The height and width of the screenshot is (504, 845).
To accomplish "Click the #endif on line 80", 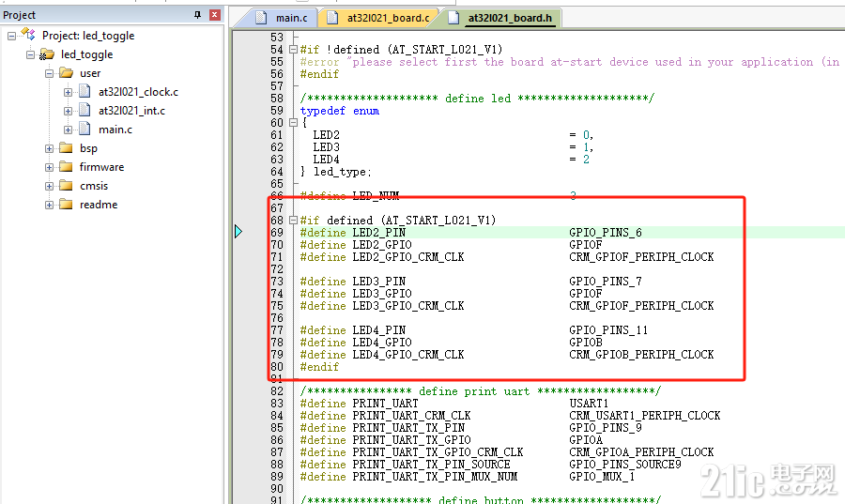I will point(319,367).
